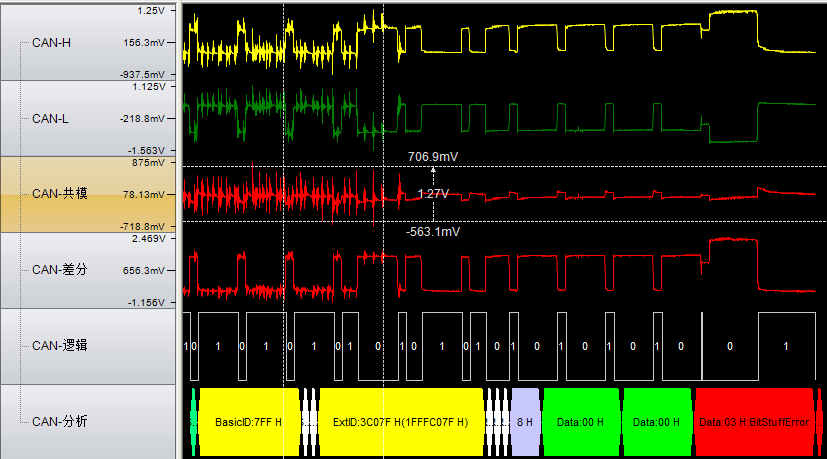This screenshot has height=459, width=827.
Task: Click the highlighted CAN-共模 channel row
Action: point(60,194)
